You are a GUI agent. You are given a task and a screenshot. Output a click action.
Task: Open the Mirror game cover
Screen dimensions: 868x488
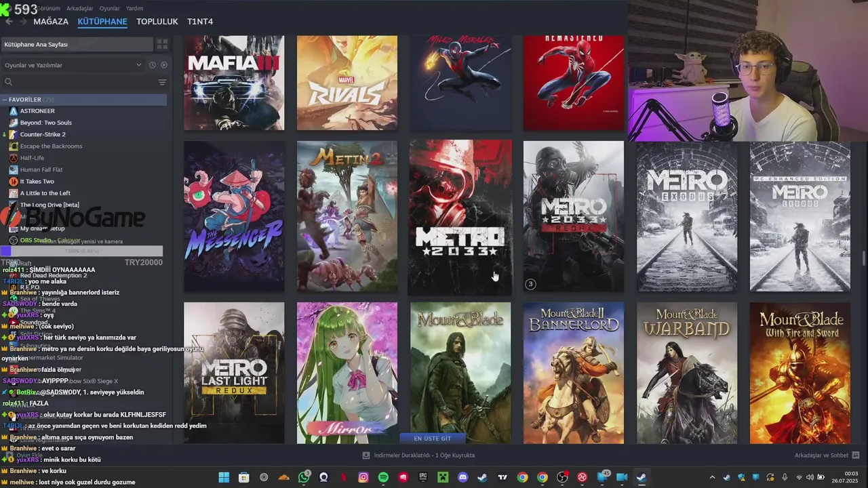[x=347, y=373]
